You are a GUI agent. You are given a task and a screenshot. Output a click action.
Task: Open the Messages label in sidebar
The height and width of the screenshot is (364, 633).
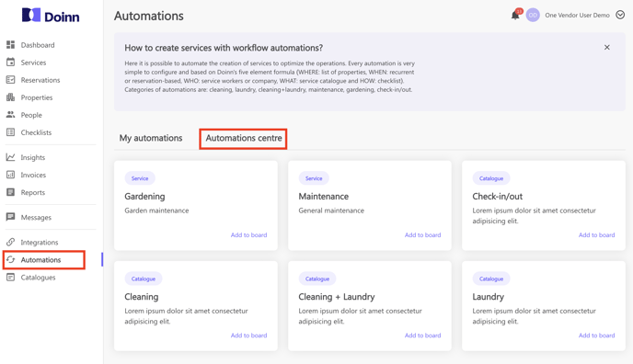[x=36, y=217]
